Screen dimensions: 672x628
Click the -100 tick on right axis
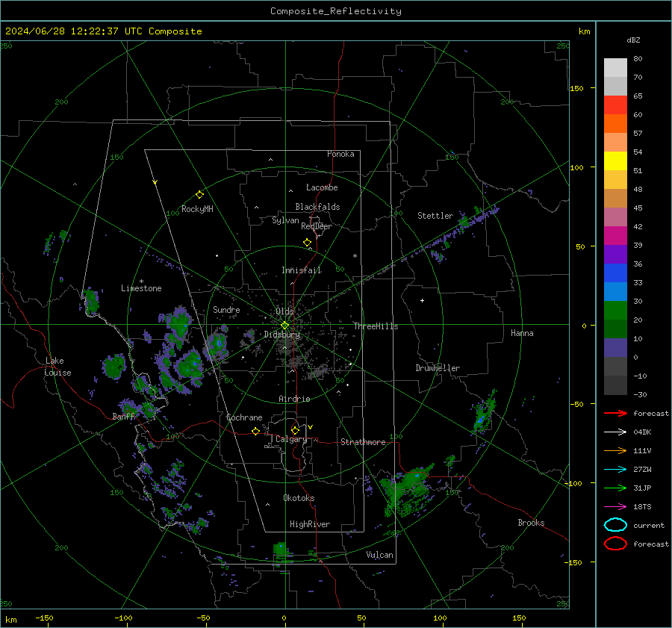pyautogui.click(x=573, y=483)
